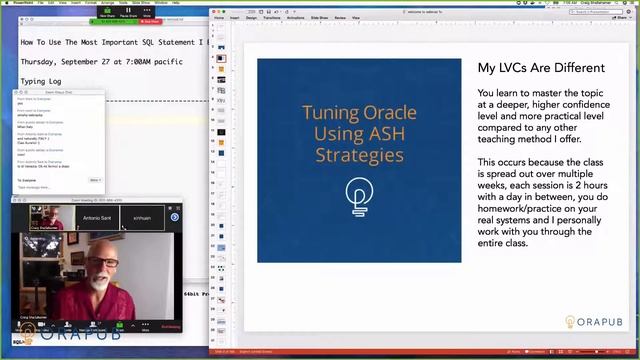This screenshot has width=640, height=360.
Task: Click the Search in Presentation field
Action: tap(596, 12)
